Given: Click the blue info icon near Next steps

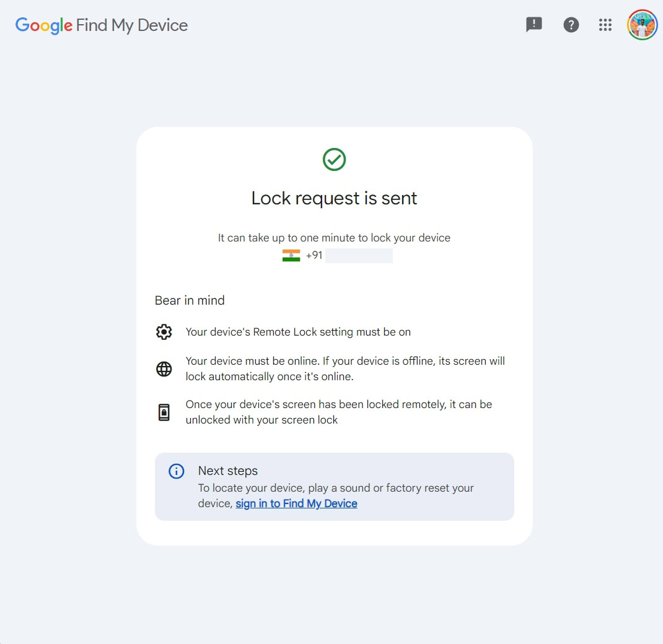Looking at the screenshot, I should click(x=177, y=471).
